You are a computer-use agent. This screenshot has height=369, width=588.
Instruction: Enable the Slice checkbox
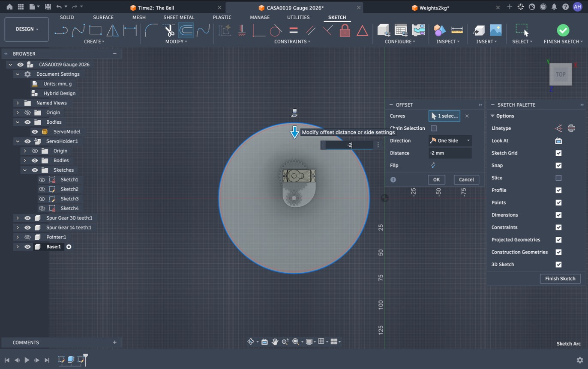point(558,178)
